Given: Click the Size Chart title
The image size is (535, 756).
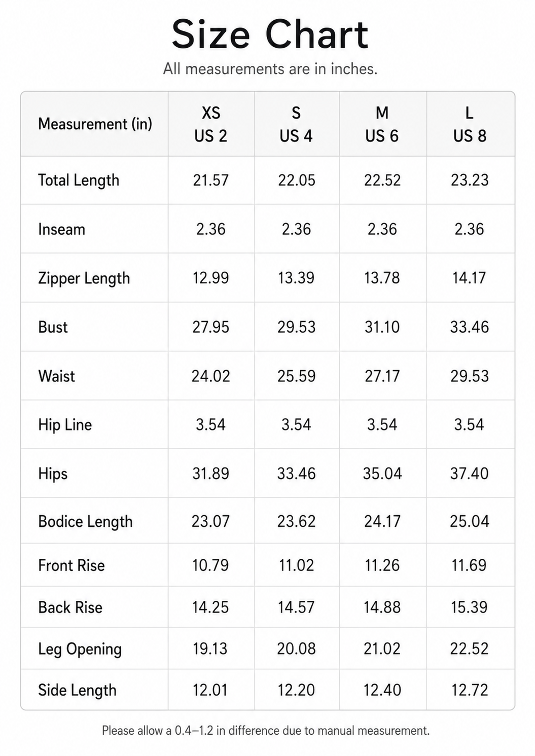Looking at the screenshot, I should tap(270, 34).
